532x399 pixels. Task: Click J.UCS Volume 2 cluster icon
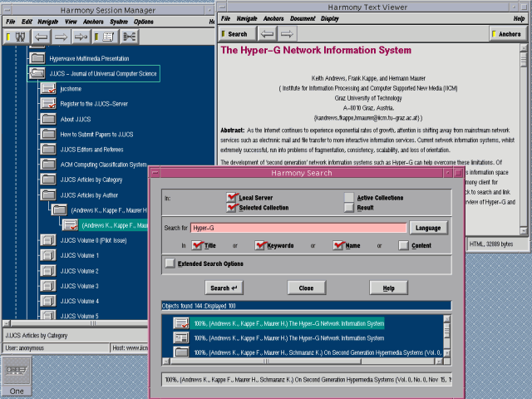tap(48, 271)
